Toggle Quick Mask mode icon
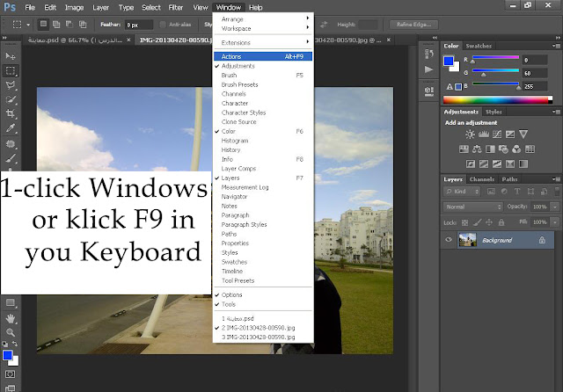This screenshot has width=563, height=392. (10, 374)
